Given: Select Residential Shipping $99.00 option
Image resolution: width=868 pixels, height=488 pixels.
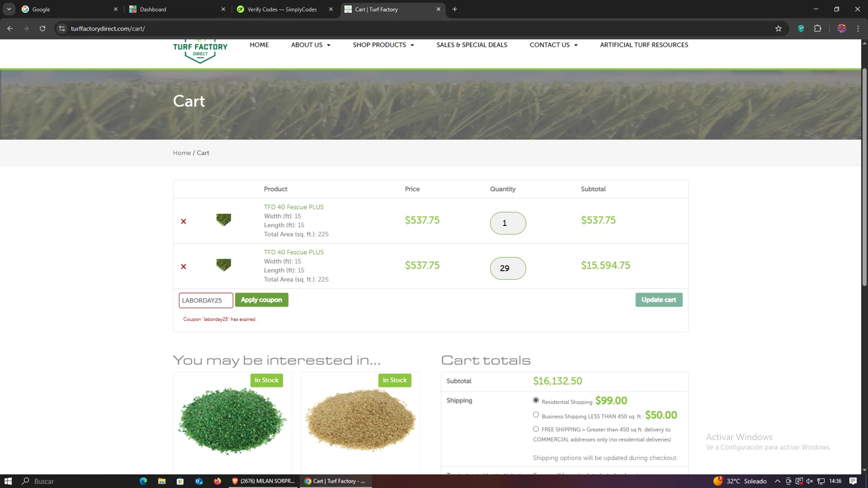Looking at the screenshot, I should (x=536, y=400).
